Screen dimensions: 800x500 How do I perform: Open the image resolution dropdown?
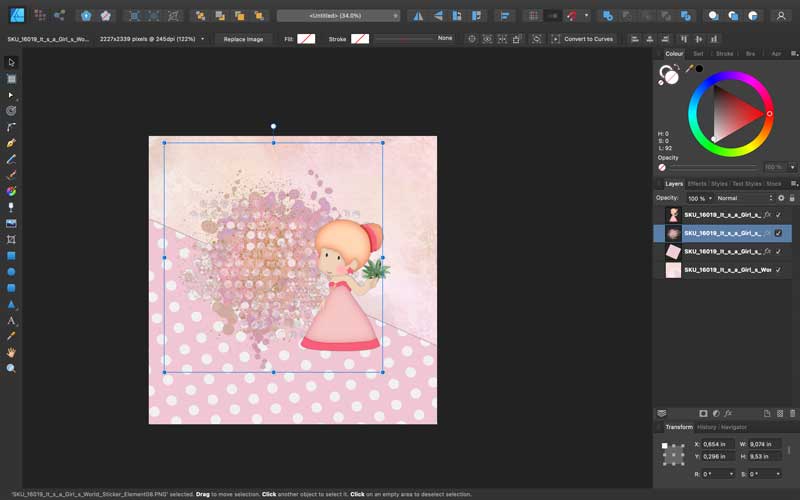click(203, 39)
